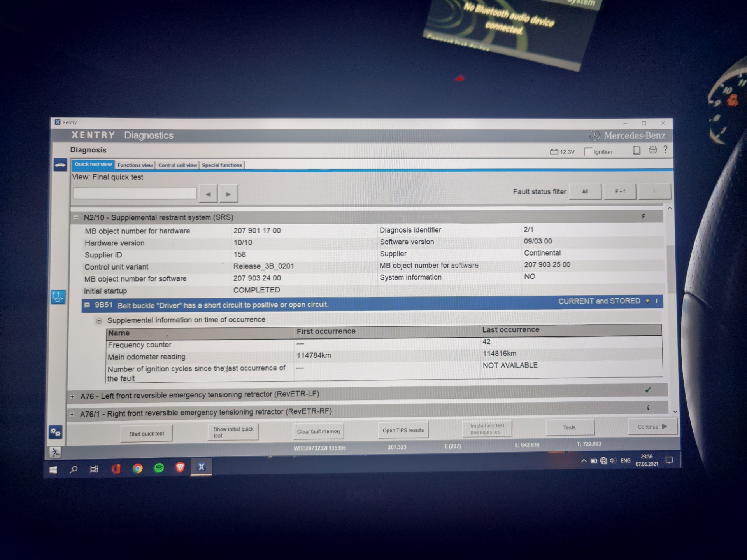Launch Office from the taskbar
Image resolution: width=747 pixels, height=560 pixels.
pyautogui.click(x=116, y=469)
